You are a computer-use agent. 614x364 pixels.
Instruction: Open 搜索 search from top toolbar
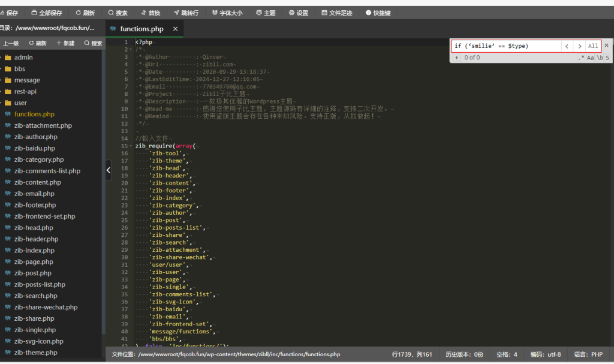click(118, 13)
